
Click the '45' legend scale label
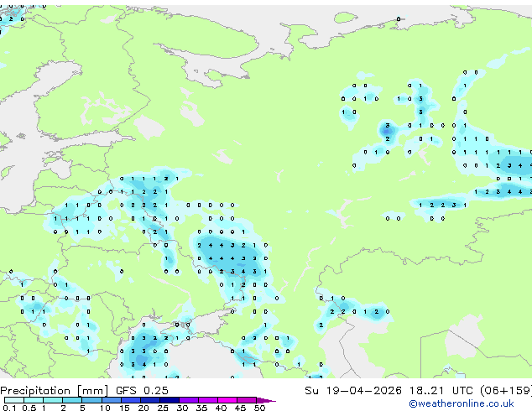pyautogui.click(x=240, y=408)
